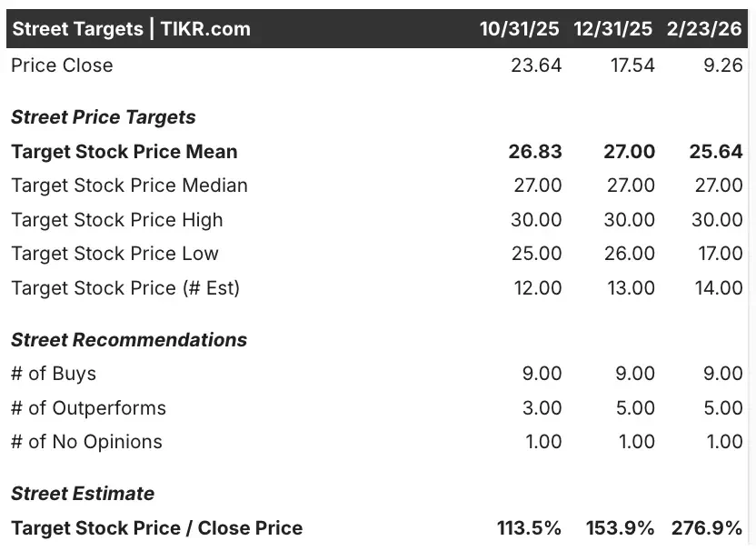Click the Price Close row label
This screenshot has width=756, height=551.
click(62, 65)
